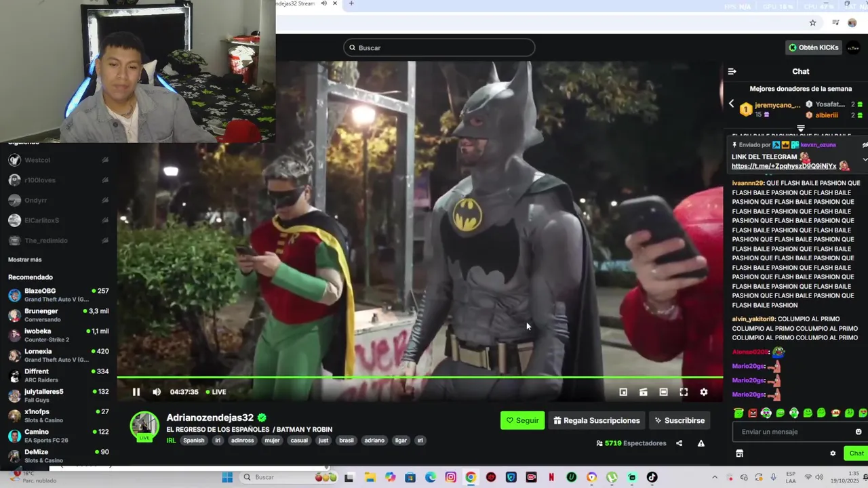Click Seguir to follow the channel
Viewport: 868px width, 488px height.
point(522,420)
